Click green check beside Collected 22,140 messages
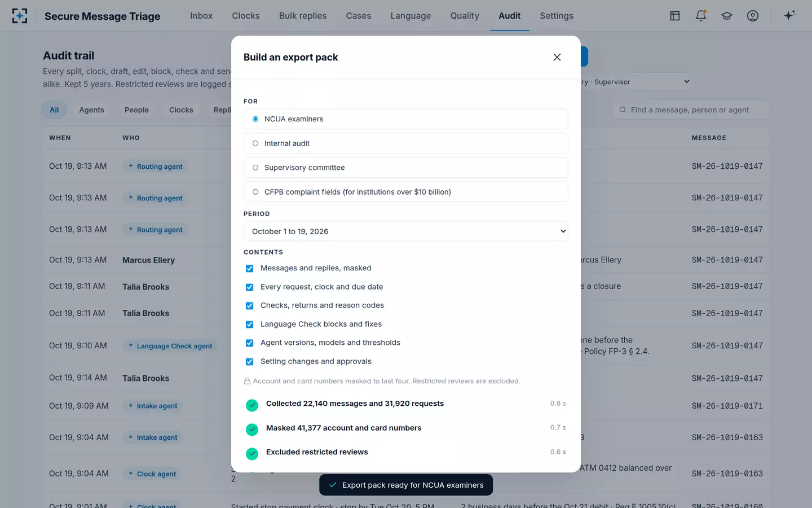This screenshot has height=508, width=812. (252, 405)
